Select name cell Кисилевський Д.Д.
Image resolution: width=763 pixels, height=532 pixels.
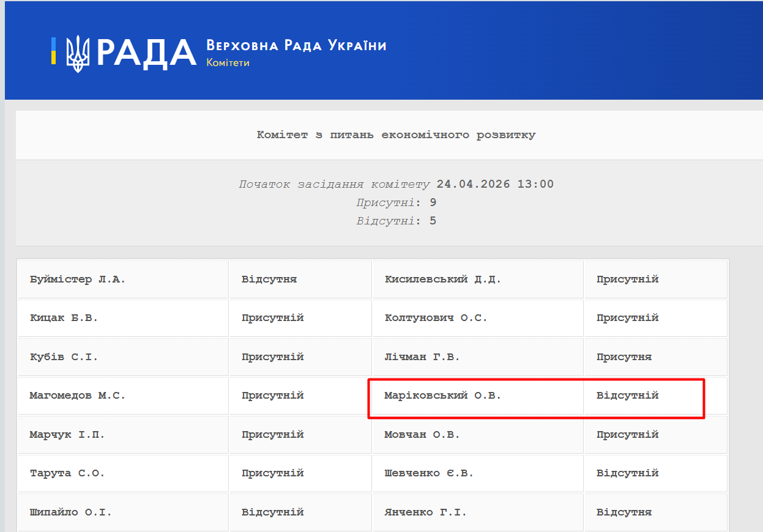(x=478, y=279)
